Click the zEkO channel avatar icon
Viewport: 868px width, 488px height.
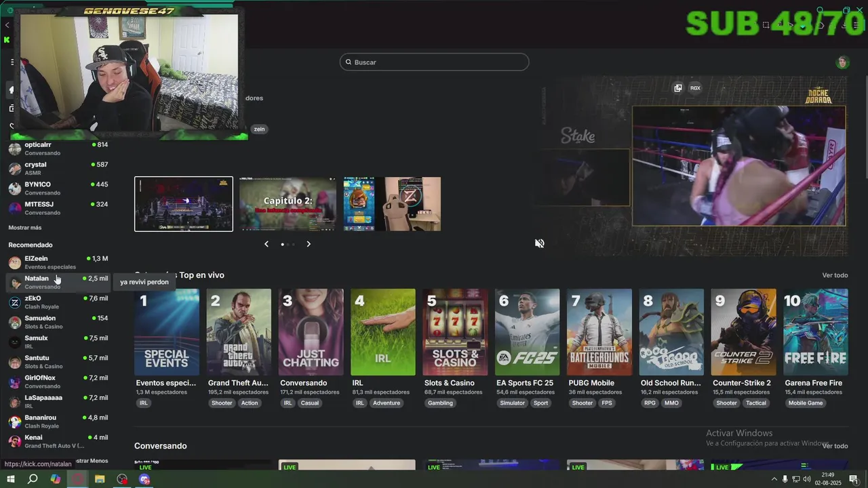pyautogui.click(x=15, y=302)
